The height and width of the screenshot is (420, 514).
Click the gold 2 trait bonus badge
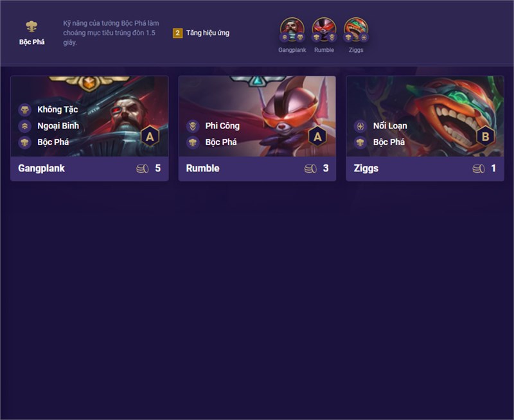click(177, 33)
